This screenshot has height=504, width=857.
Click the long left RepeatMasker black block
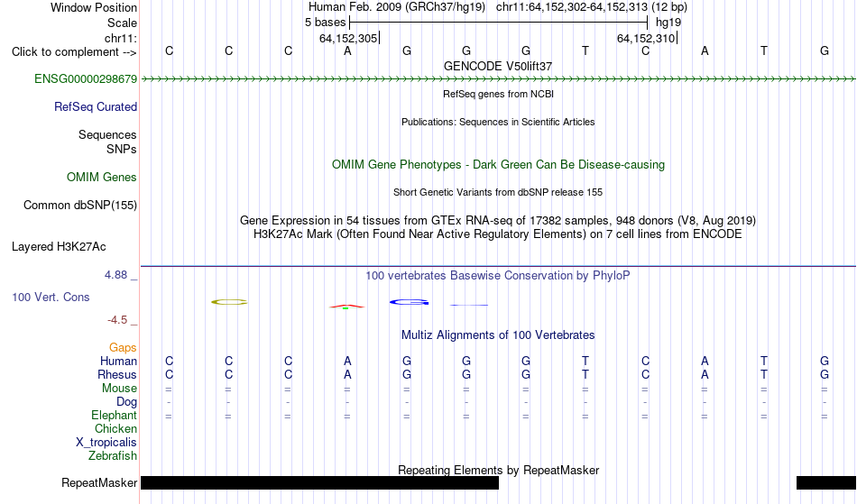click(319, 482)
